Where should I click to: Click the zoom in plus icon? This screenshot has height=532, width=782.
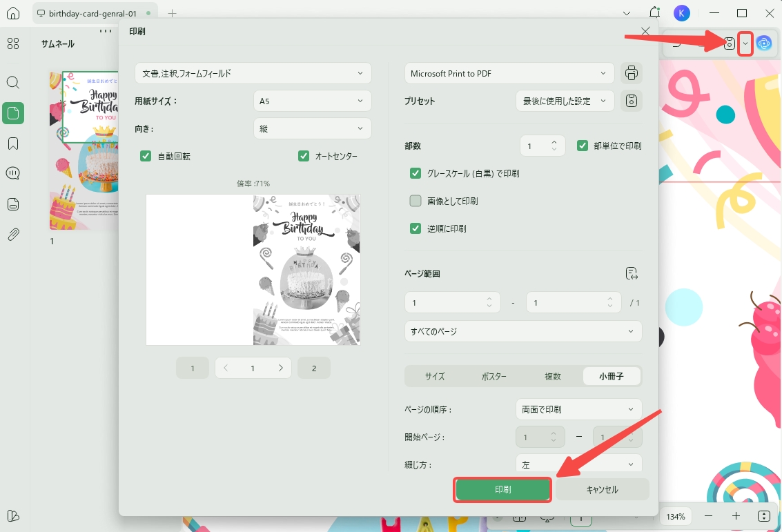(736, 517)
